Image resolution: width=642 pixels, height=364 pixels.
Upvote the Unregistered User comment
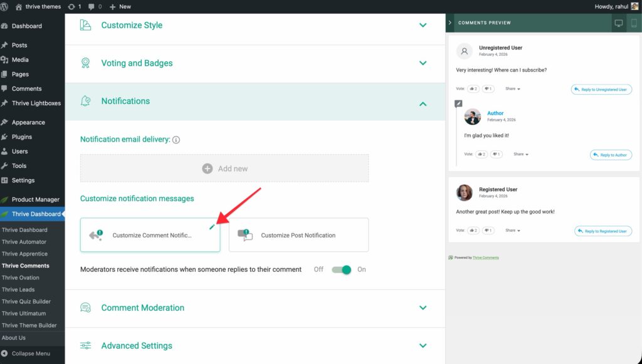(473, 89)
